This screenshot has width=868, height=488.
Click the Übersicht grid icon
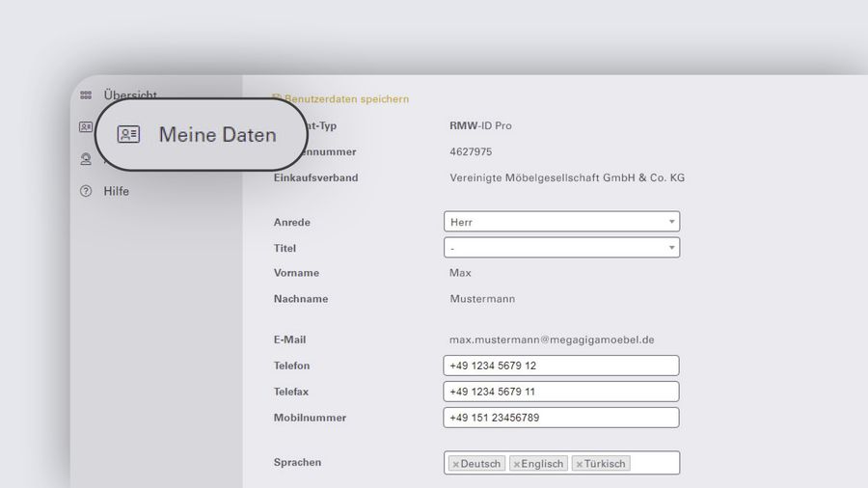[x=86, y=95]
